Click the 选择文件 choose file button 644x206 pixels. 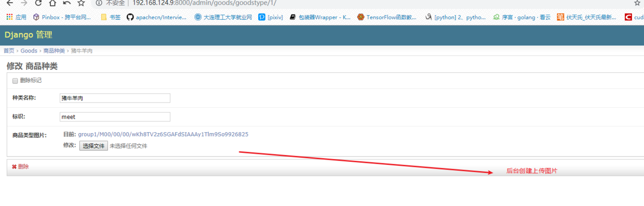[x=93, y=146]
